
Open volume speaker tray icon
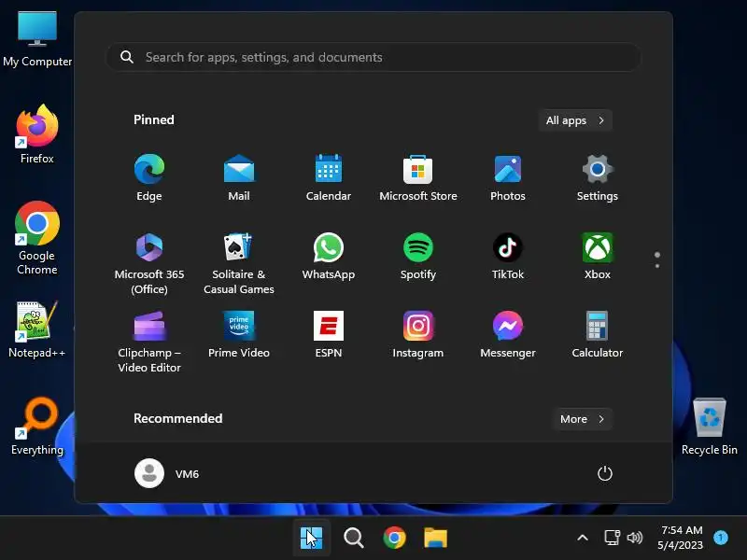click(635, 538)
